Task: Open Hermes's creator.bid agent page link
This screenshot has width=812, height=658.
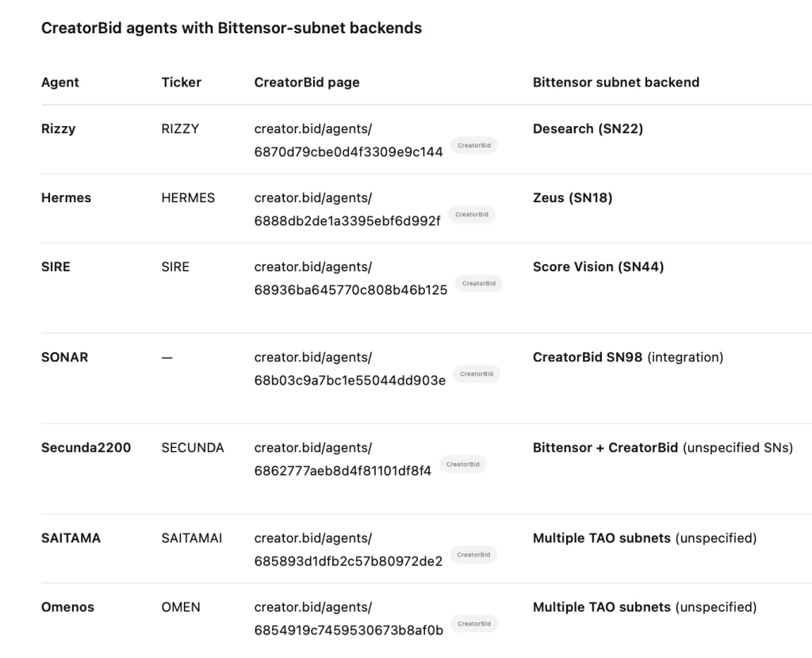Action: [347, 209]
